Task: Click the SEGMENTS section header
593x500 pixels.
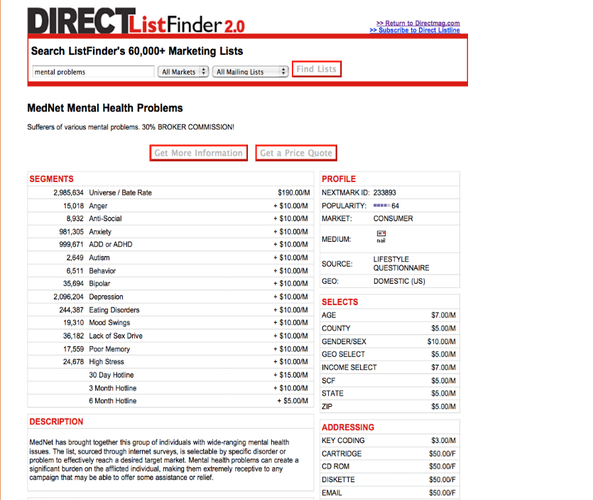Action: point(51,179)
